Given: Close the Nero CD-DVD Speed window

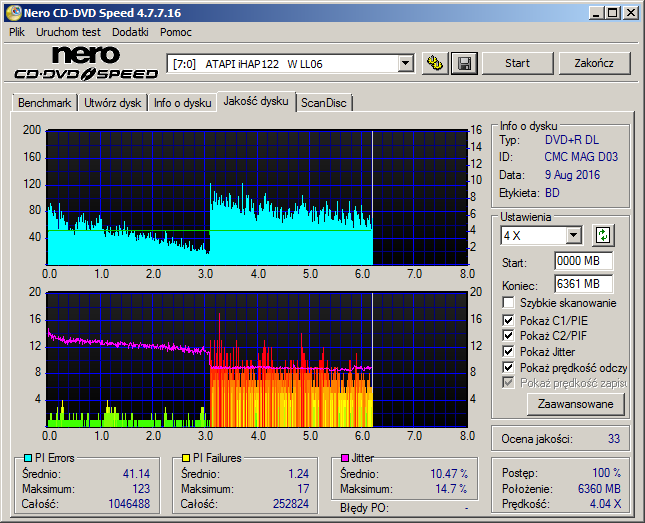Looking at the screenshot, I should 631,13.
